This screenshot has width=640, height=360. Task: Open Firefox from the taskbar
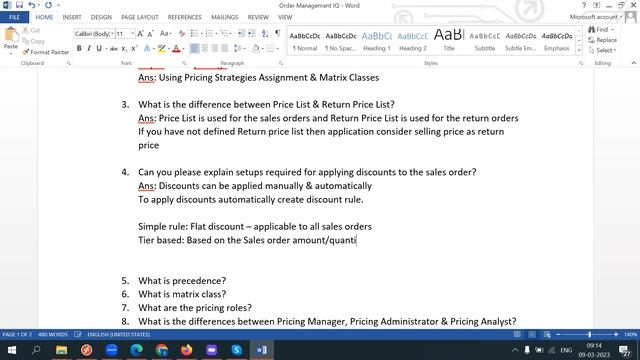coord(187,350)
